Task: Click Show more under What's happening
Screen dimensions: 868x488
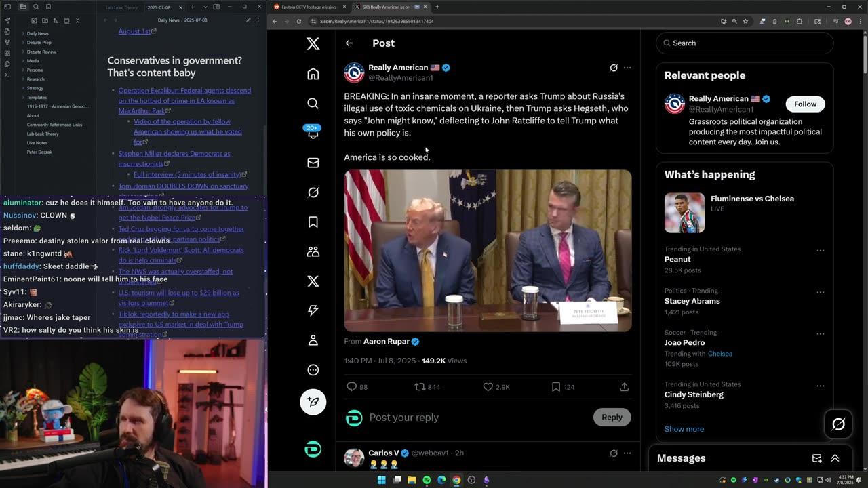Action: coord(684,429)
